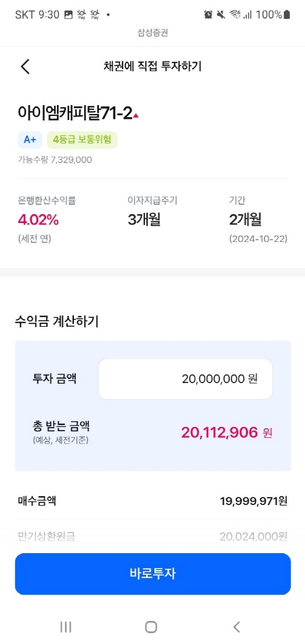Select the 투자 금액 input field
The width and height of the screenshot is (305, 644).
(185, 379)
